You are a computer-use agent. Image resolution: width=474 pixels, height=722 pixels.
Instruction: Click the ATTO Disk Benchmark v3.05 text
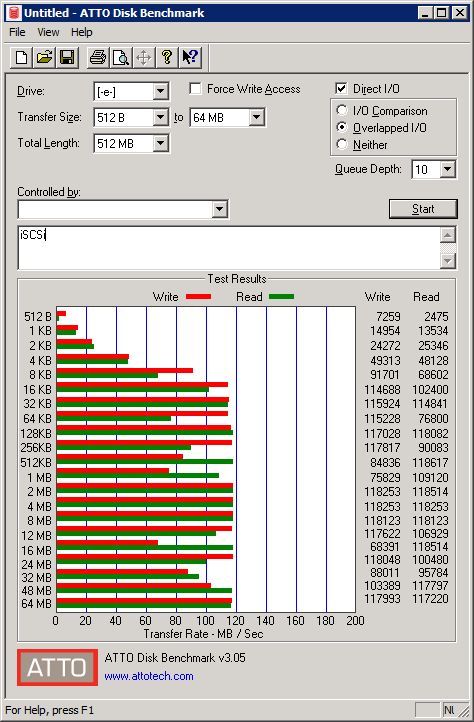tap(175, 658)
